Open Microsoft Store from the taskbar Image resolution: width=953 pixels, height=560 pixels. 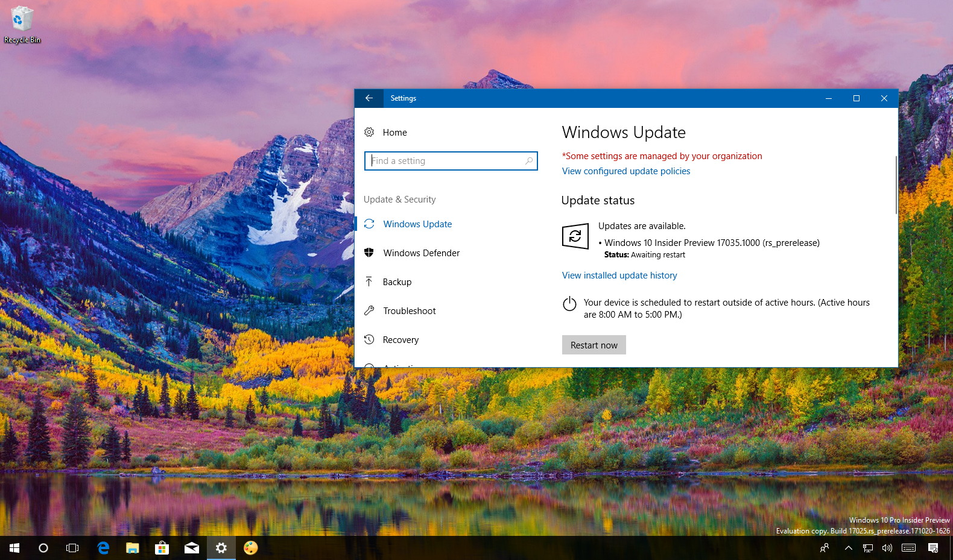[162, 548]
